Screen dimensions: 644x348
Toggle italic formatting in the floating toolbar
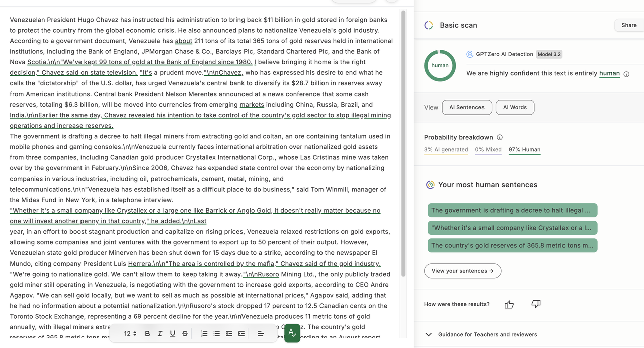click(160, 333)
